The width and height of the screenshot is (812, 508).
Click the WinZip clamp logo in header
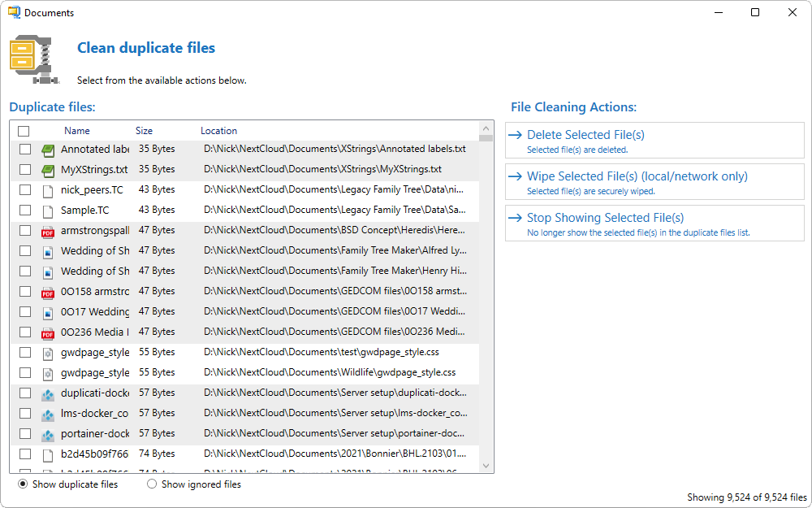coord(34,59)
